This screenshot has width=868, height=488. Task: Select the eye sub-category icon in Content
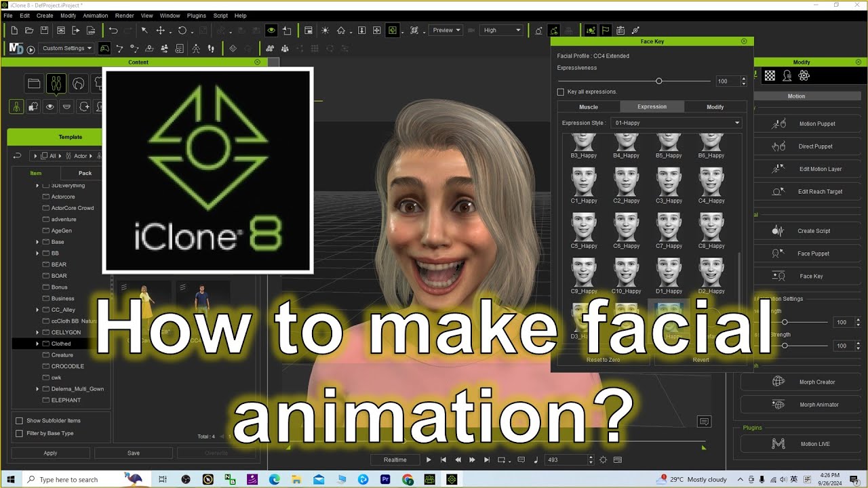(50, 106)
